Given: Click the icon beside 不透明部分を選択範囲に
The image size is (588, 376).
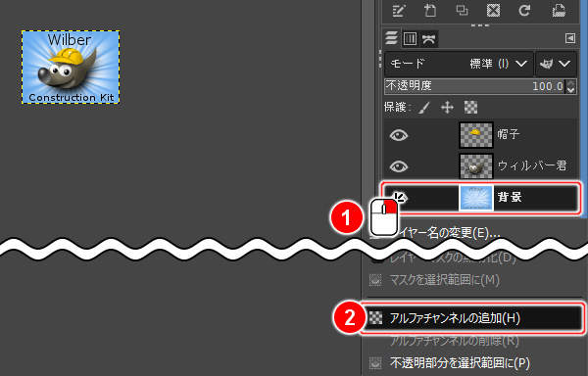Looking at the screenshot, I should click(375, 362).
